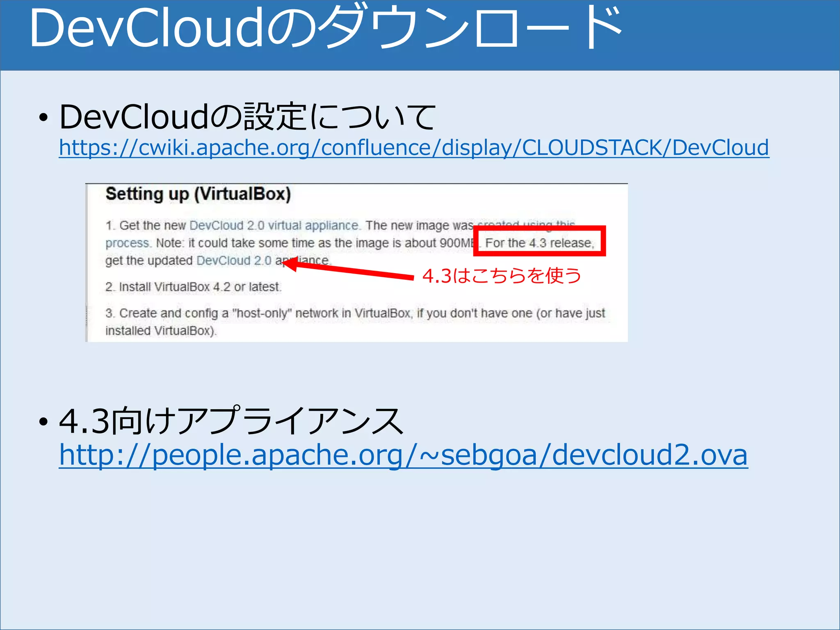Click the updated 'DevCloud 2.0' appliance link
Image resolution: width=840 pixels, height=630 pixels.
234,260
